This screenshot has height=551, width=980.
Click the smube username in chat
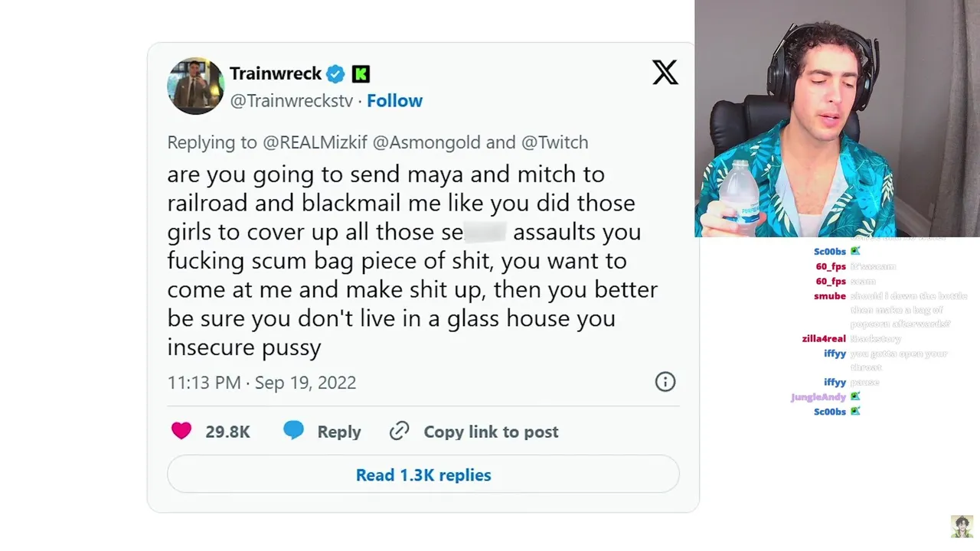point(829,296)
